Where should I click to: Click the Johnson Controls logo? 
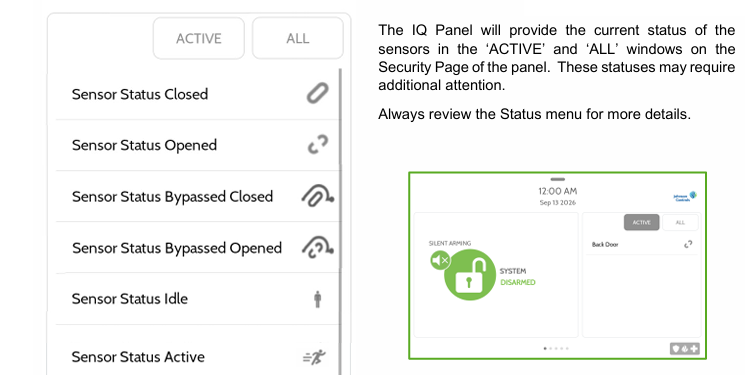(x=685, y=197)
